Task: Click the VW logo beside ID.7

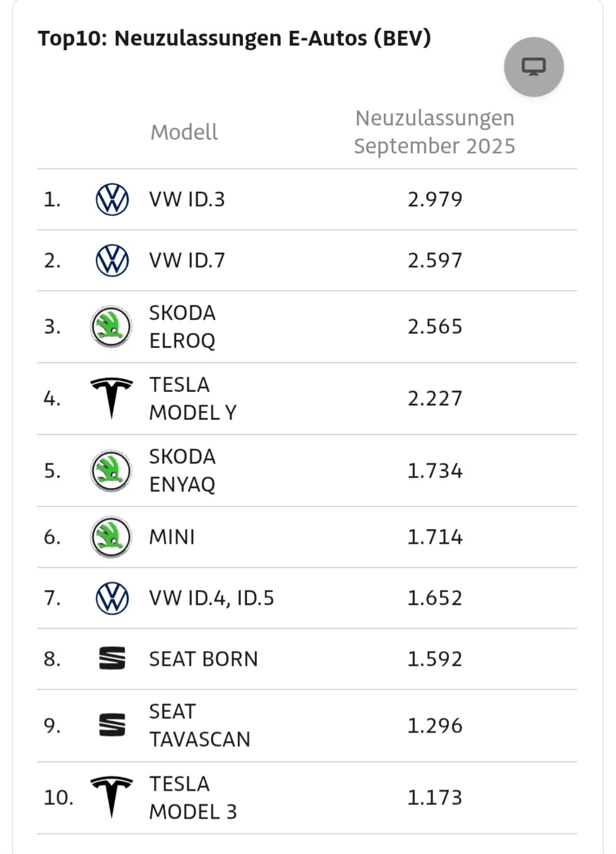Action: click(112, 260)
